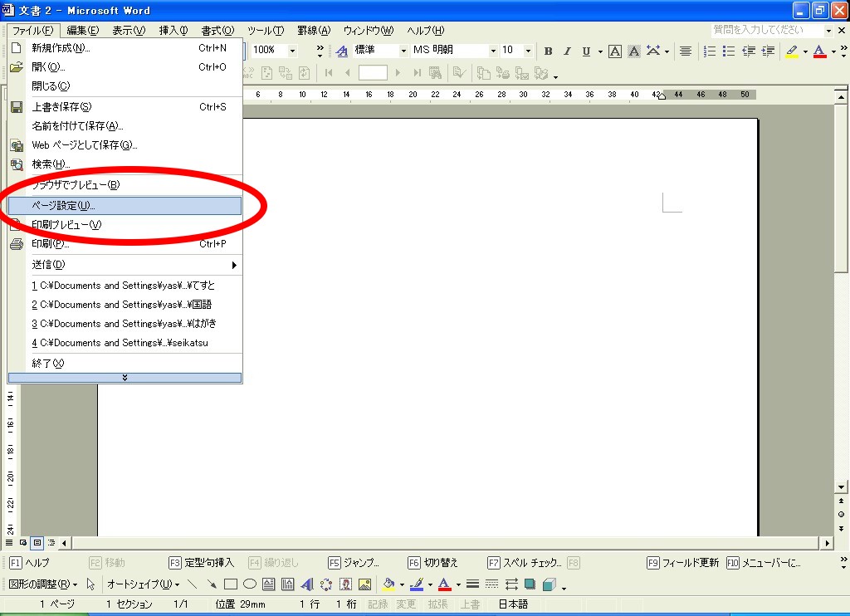Screen dimensions: 850x616
Task: Toggle Italic formatting
Action: click(x=567, y=51)
